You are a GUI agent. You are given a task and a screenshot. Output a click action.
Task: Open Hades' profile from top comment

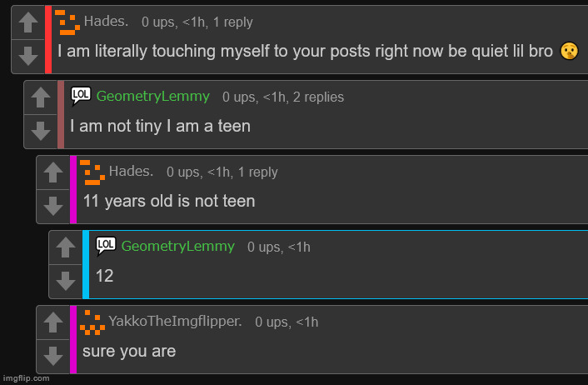coord(106,22)
